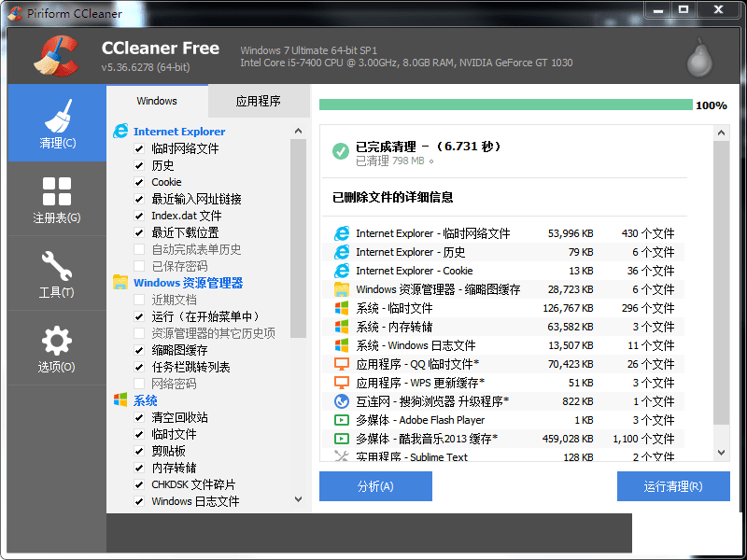
Task: Uncheck 清空回收站 checkbox
Action: coord(139,417)
